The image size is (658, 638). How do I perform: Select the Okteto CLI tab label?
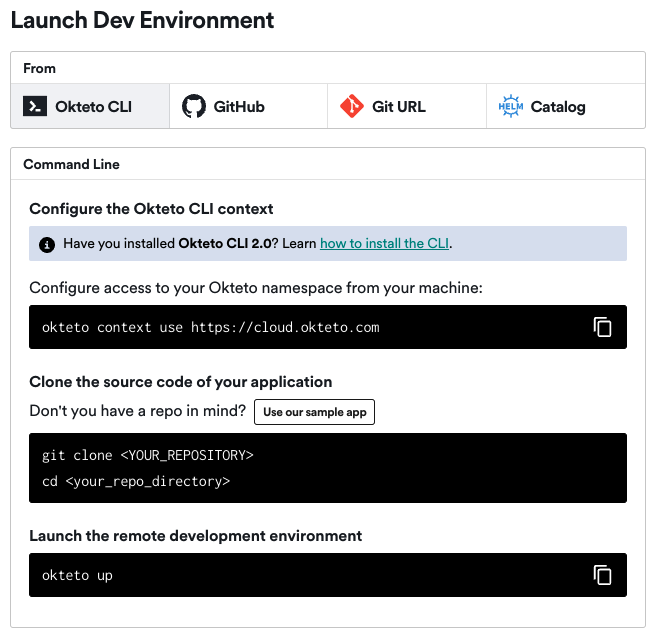pyautogui.click(x=93, y=107)
